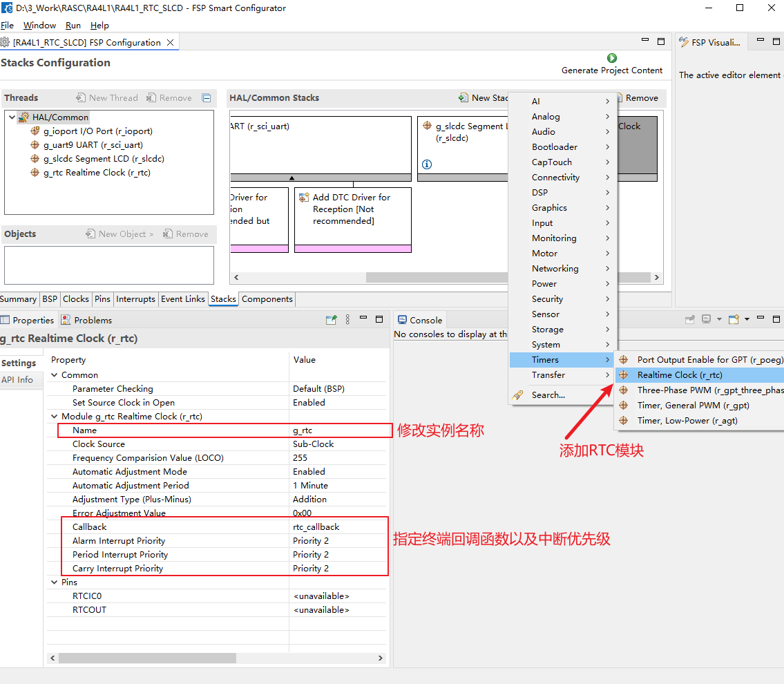The height and width of the screenshot is (684, 784).
Task: Click the Problems view icon
Action: [x=66, y=319]
